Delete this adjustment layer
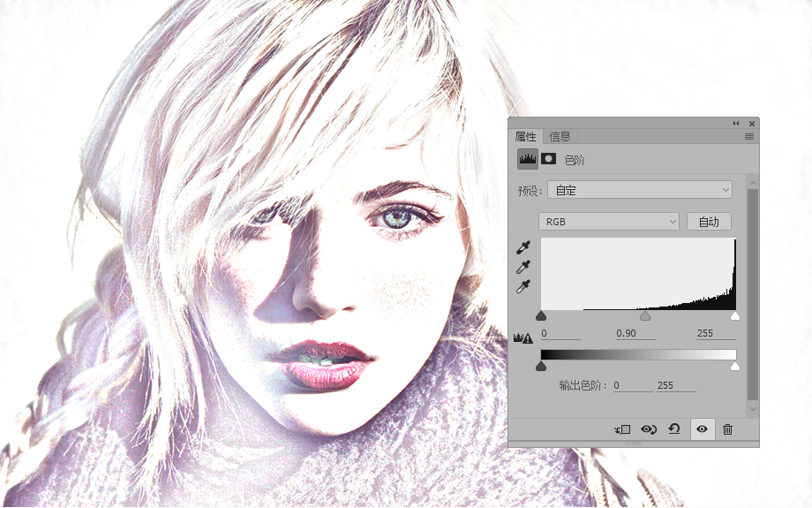 [x=727, y=429]
